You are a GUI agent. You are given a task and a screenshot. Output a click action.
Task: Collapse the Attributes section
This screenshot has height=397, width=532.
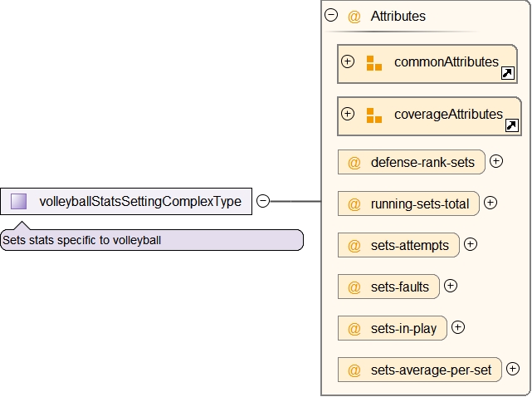(x=331, y=15)
